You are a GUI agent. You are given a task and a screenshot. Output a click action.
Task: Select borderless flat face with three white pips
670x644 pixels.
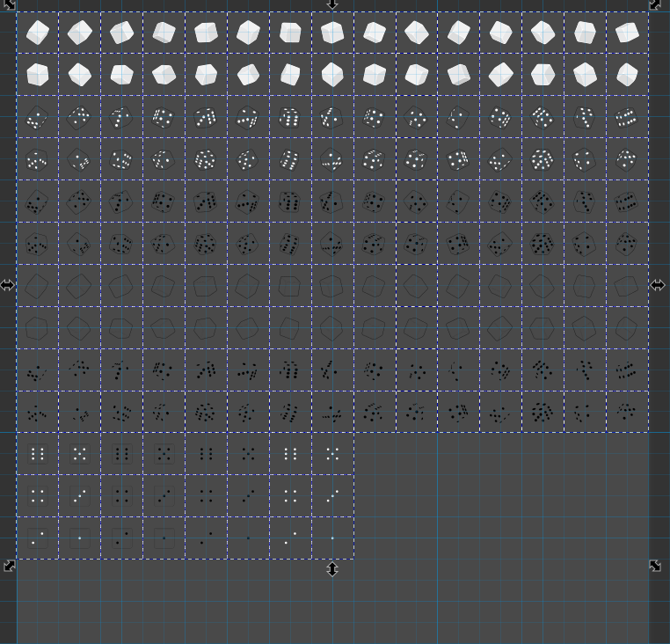pos(332,496)
